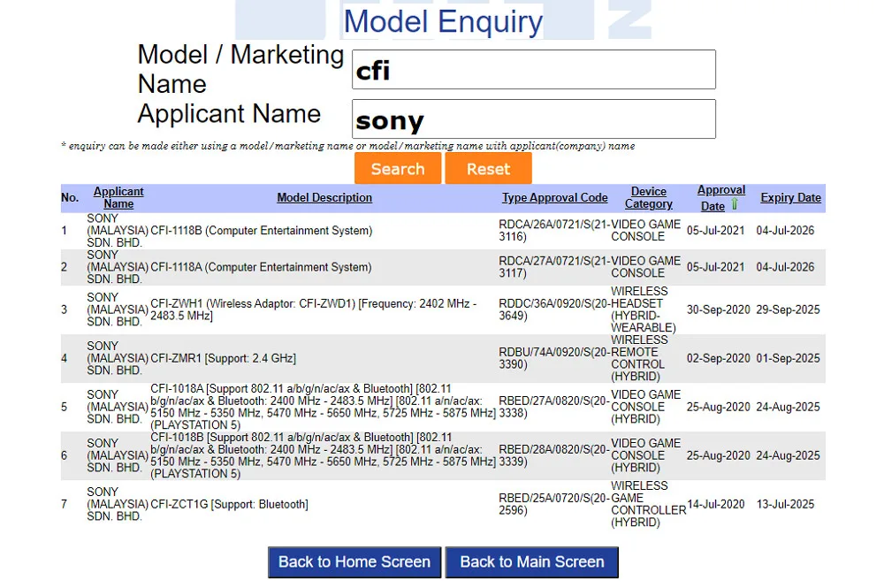The width and height of the screenshot is (884, 588).
Task: Sort by Approval Date column header
Action: point(721,198)
